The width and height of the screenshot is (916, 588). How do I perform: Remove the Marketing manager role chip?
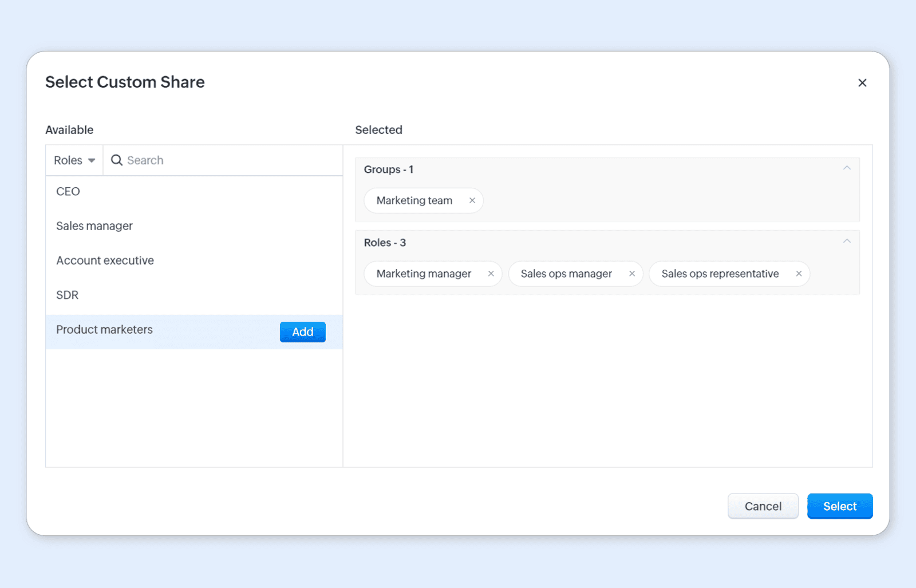tap(491, 274)
